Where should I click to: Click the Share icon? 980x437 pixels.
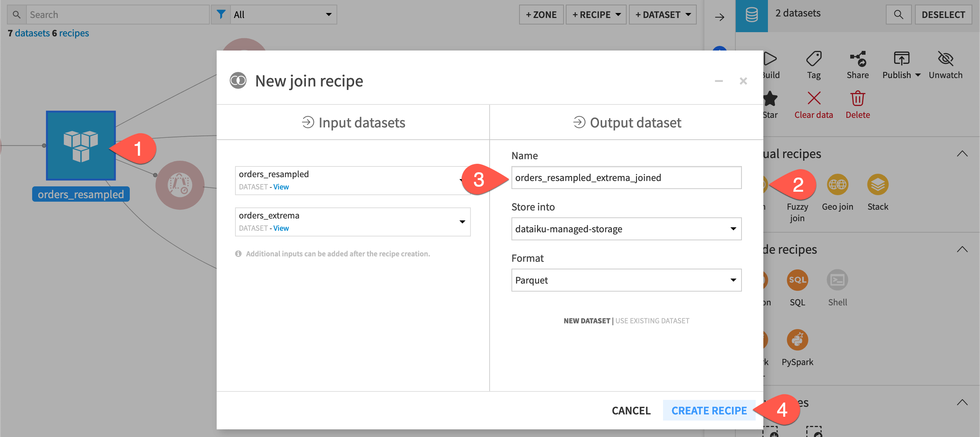[x=858, y=59]
